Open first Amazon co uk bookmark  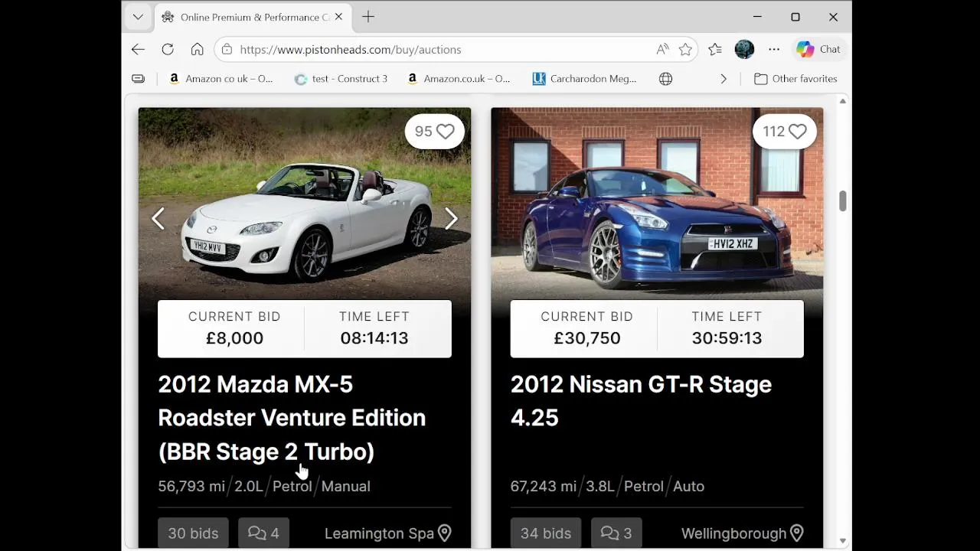(220, 79)
